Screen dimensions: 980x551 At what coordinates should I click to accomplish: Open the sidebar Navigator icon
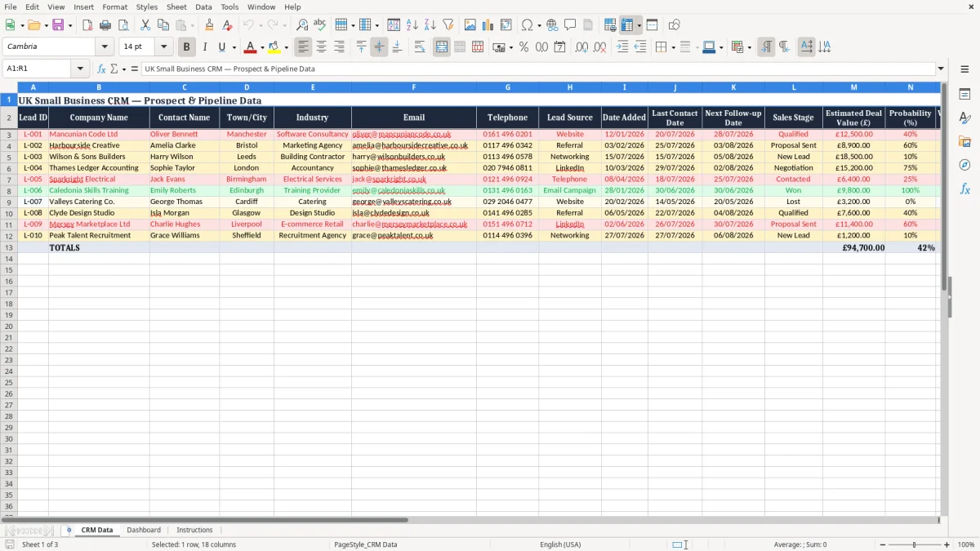point(964,165)
